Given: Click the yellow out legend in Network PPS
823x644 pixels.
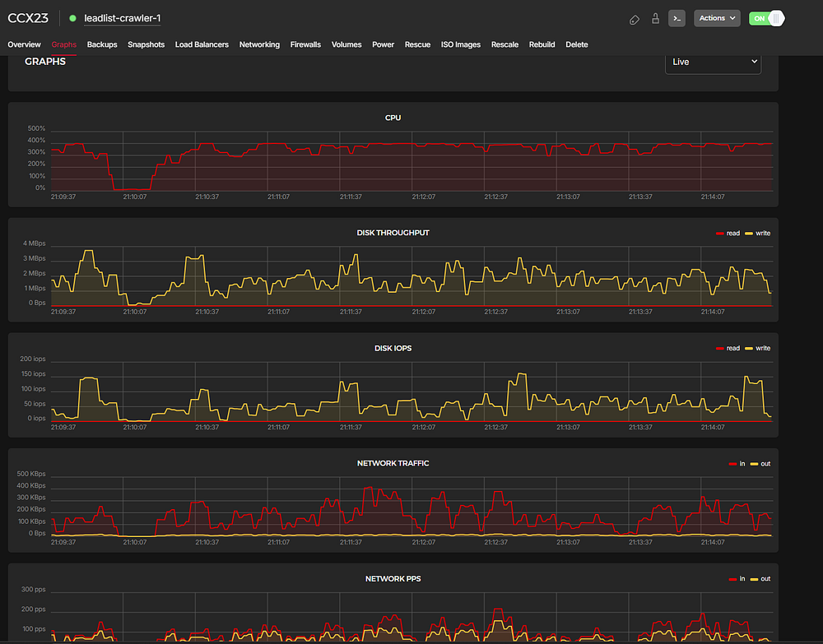Looking at the screenshot, I should (760, 579).
